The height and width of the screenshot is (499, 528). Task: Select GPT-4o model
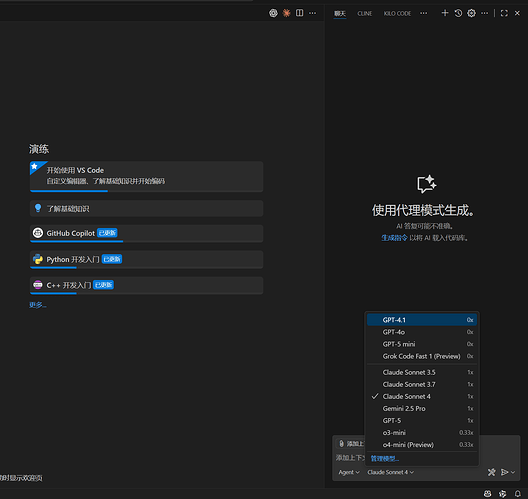tap(422, 332)
